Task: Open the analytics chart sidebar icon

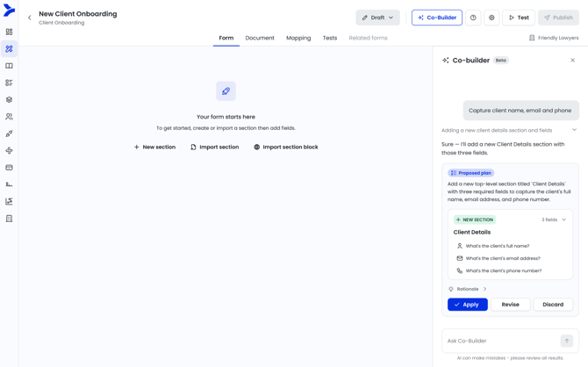Action: (x=9, y=202)
